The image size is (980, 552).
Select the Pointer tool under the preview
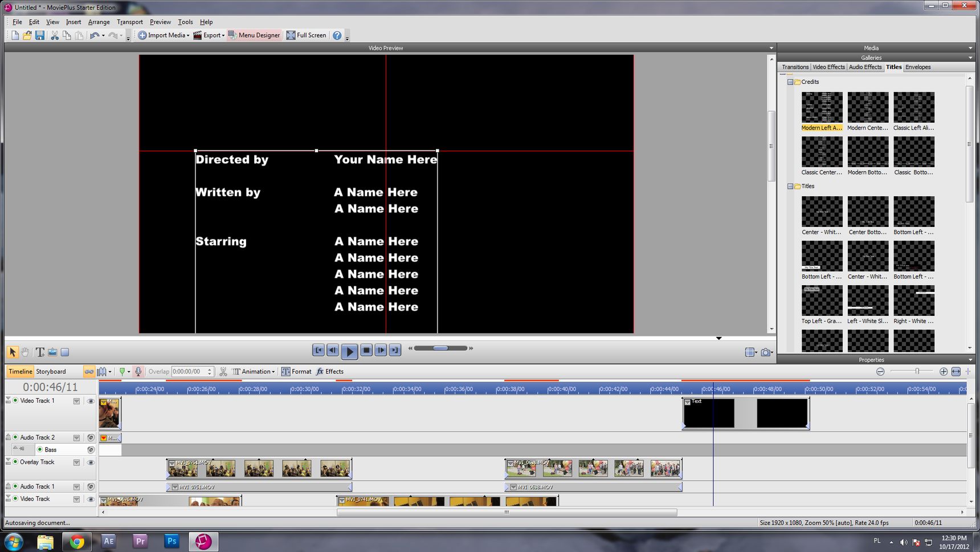[x=12, y=352]
